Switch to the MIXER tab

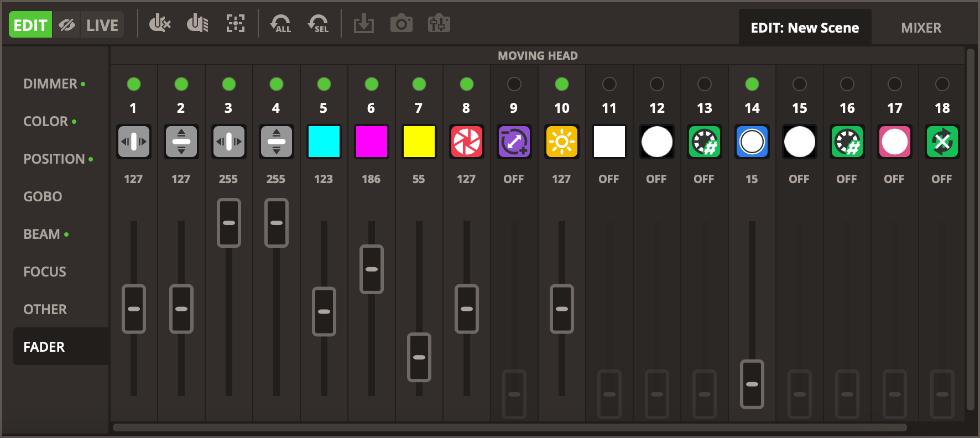tap(921, 28)
